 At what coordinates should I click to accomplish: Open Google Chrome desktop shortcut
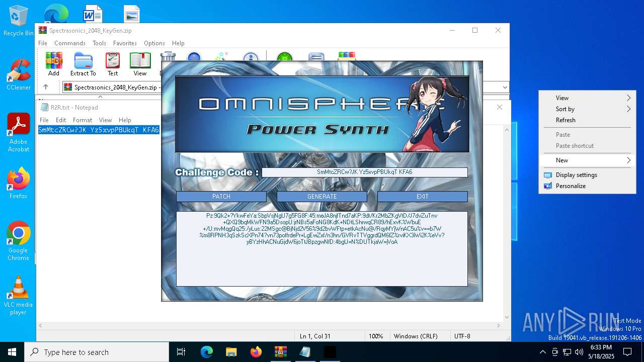click(18, 241)
